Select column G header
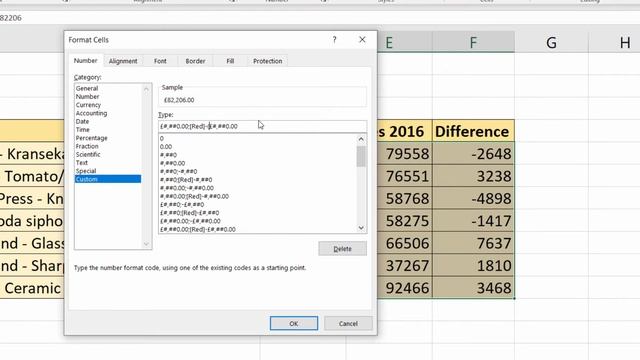Viewport: 640px width, 360px height. click(x=551, y=42)
